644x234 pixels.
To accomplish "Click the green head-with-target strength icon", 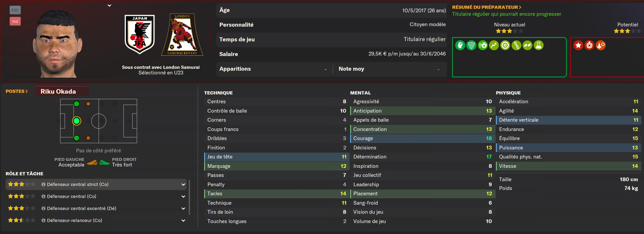I will tap(460, 45).
